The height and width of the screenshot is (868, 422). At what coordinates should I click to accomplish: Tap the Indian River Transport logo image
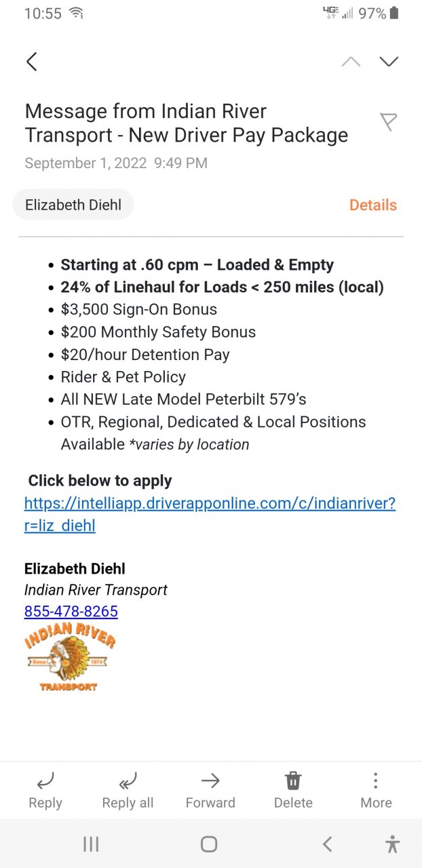click(70, 658)
